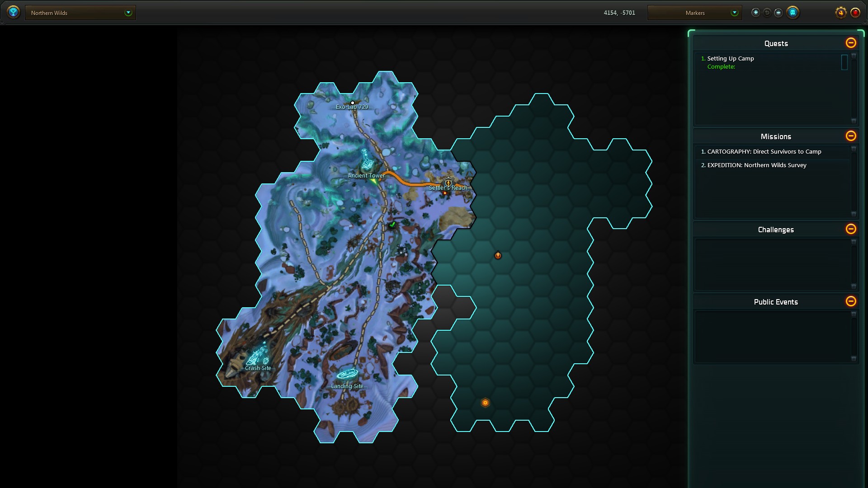Click the Settler's Reach camp icon
The width and height of the screenshot is (868, 488).
point(448,183)
